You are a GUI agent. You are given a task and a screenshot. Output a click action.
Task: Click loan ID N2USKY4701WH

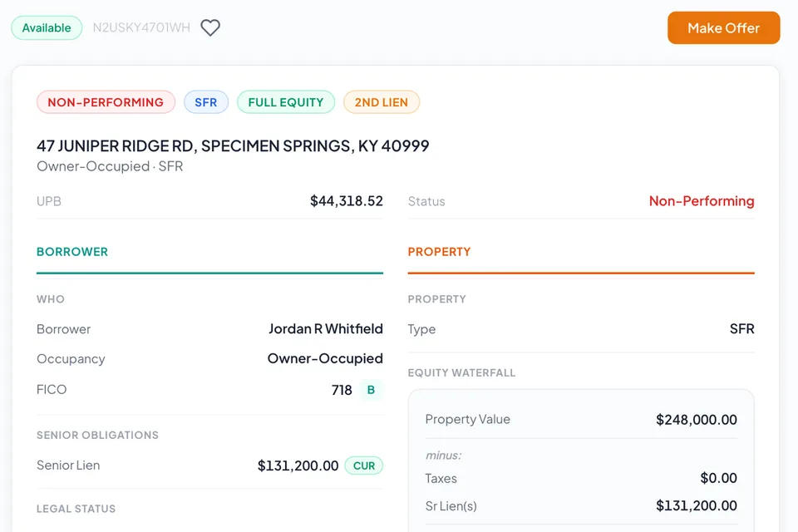click(141, 27)
